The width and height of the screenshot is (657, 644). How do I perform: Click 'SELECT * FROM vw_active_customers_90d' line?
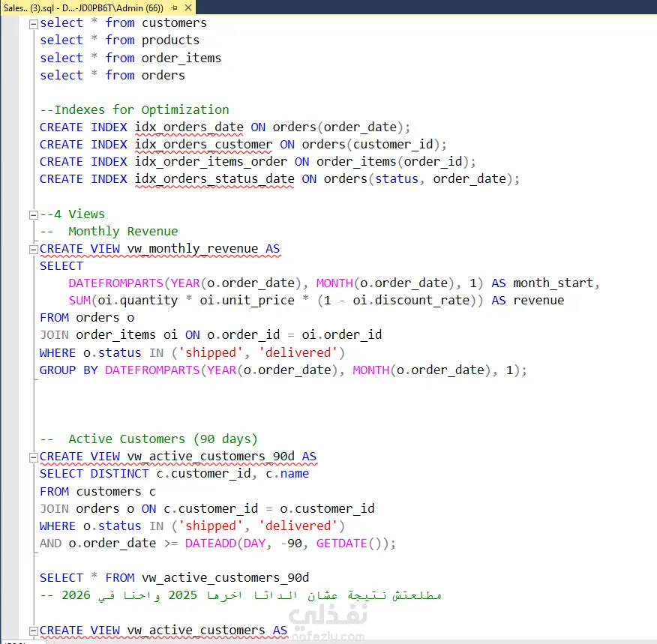(174, 578)
